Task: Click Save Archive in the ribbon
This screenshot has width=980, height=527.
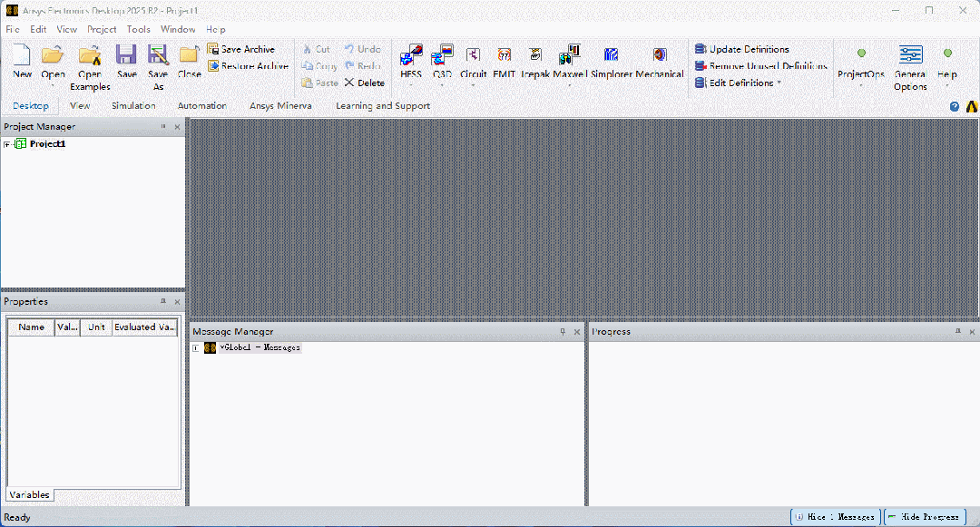Action: pos(241,49)
